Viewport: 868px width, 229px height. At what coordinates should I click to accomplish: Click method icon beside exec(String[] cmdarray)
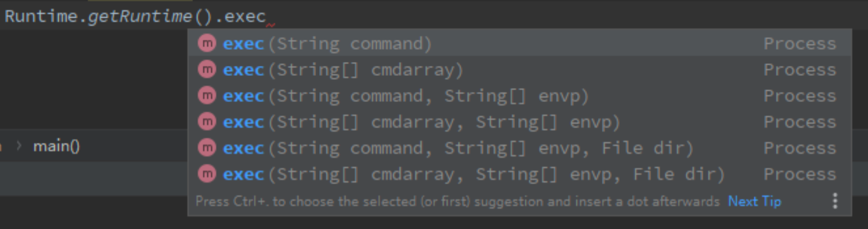[x=207, y=70]
